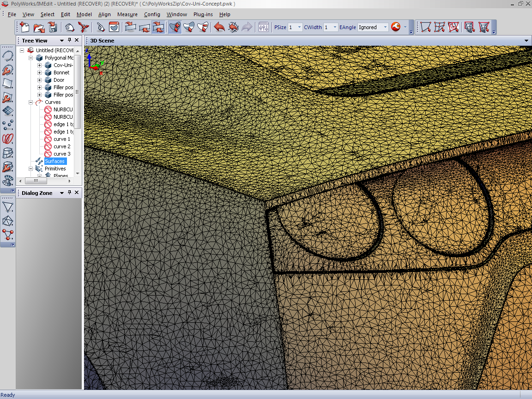Screen dimensions: 532x399
Task: Click the undo arrow icon
Action: [x=219, y=27]
